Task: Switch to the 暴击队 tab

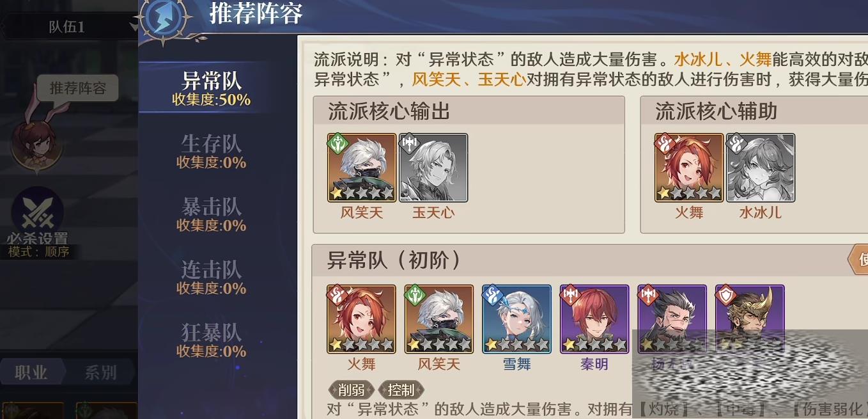Action: point(212,214)
